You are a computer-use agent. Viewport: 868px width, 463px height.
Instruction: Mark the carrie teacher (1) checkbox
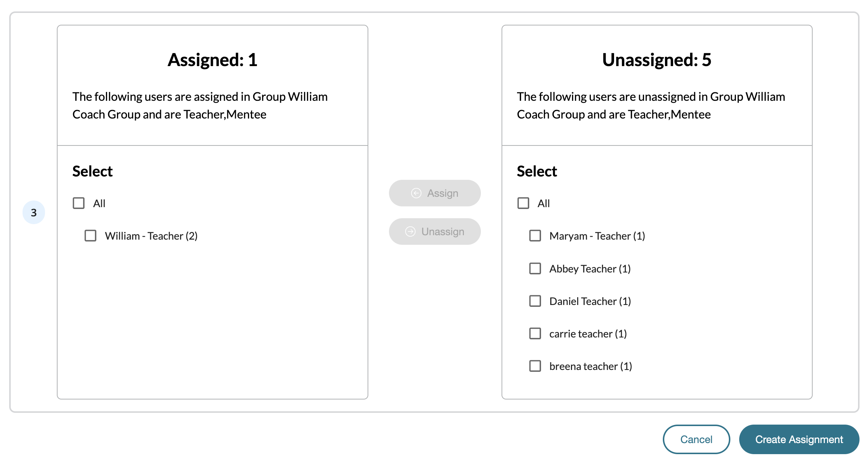coord(535,333)
